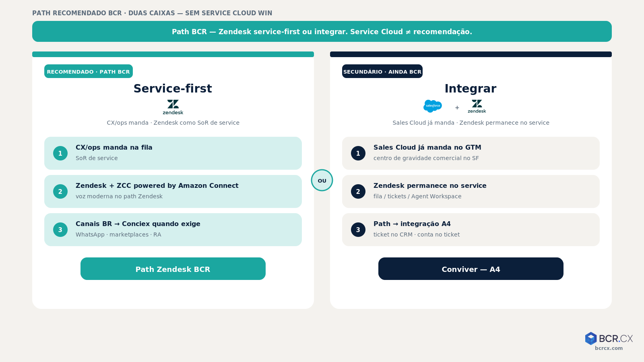Click Path → integração A4 title
The image size is (644, 362).
pyautogui.click(x=412, y=224)
